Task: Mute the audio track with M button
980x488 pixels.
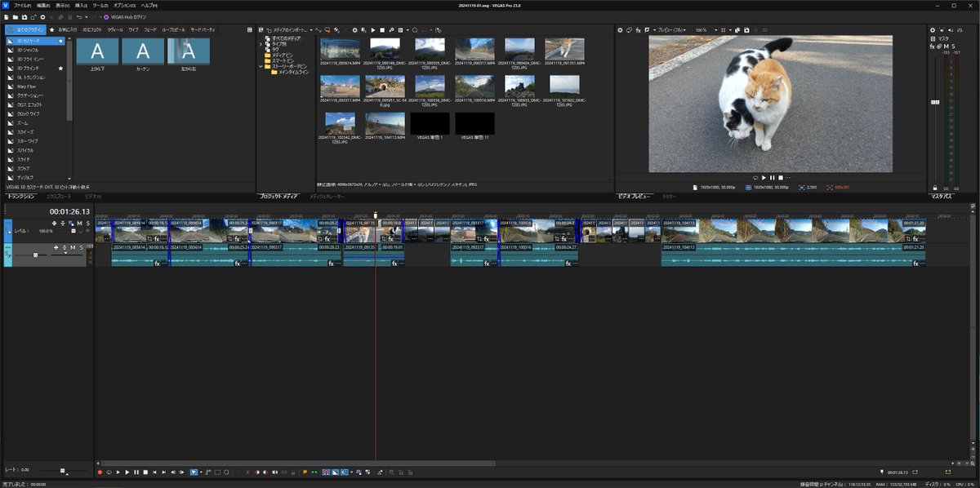Action: coord(73,247)
